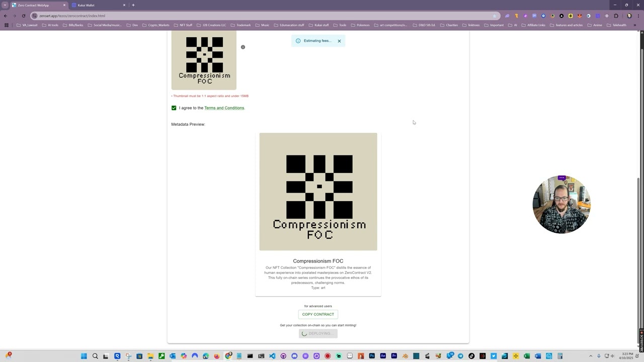Go back to previous page
The width and height of the screenshot is (644, 362).
pos(6,16)
